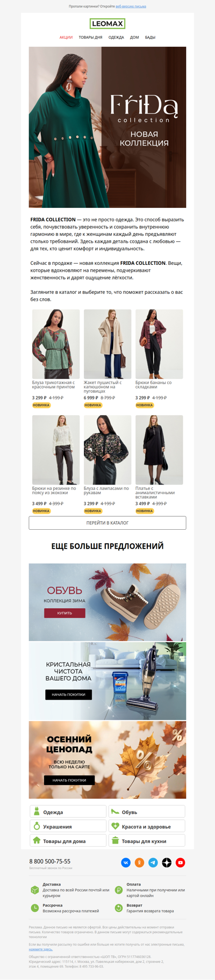Open the Обувь category with shoe icon
The height and width of the screenshot is (980, 215).
click(x=147, y=812)
